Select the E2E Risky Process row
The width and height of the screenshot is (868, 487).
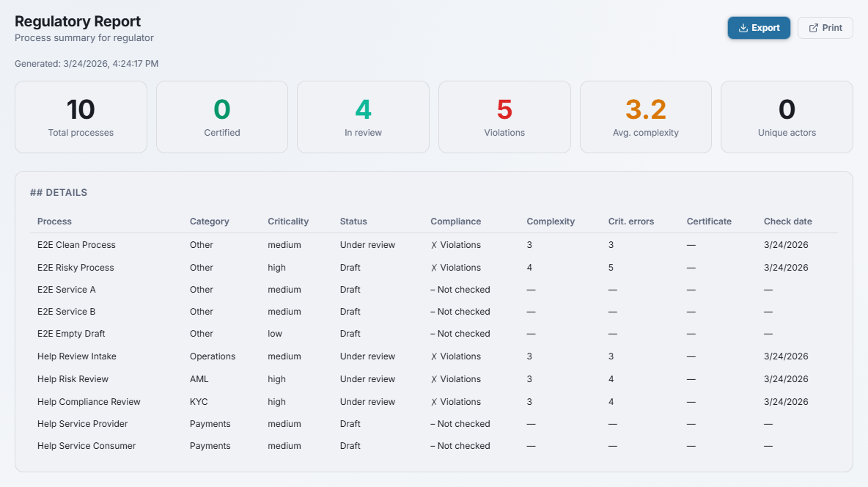(x=76, y=268)
